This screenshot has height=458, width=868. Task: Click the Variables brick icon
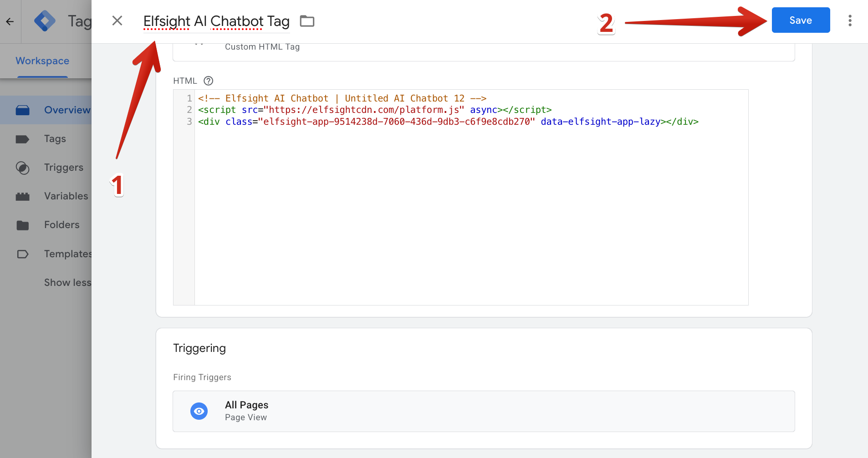point(22,197)
